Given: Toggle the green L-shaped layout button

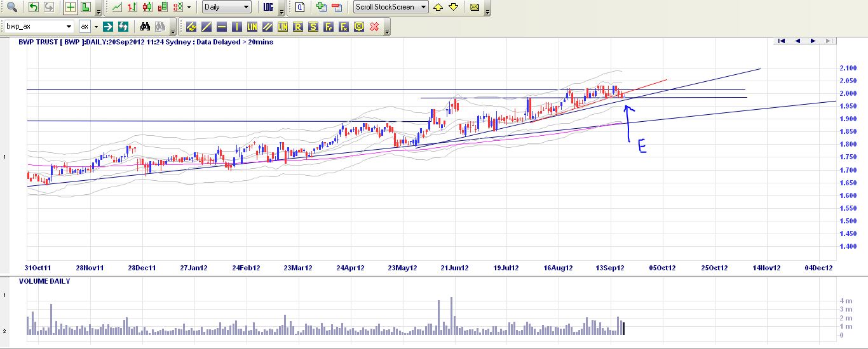Looking at the screenshot, I should pyautogui.click(x=85, y=8).
